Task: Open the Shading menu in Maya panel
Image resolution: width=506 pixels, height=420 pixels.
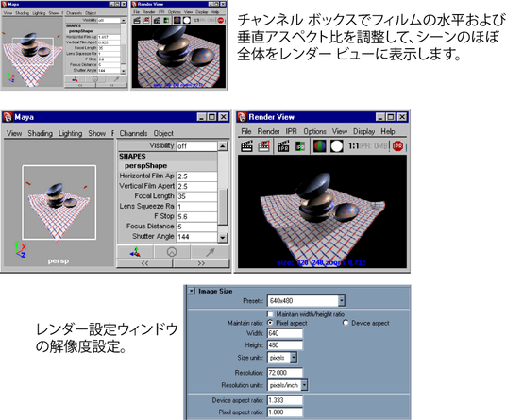Action: click(40, 133)
